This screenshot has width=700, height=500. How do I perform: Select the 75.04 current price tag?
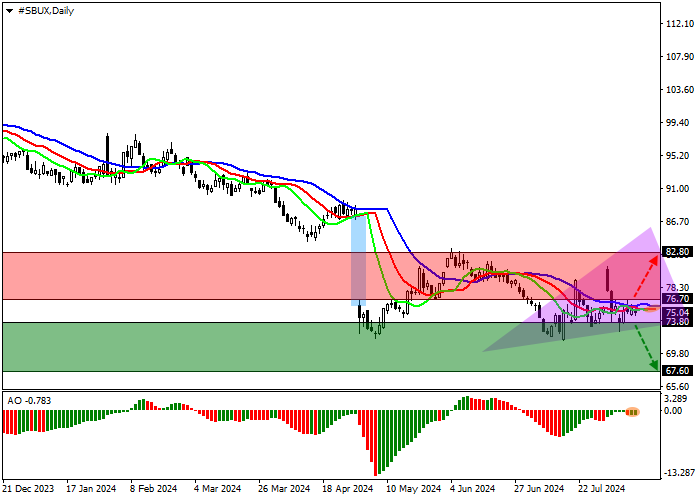[677, 312]
